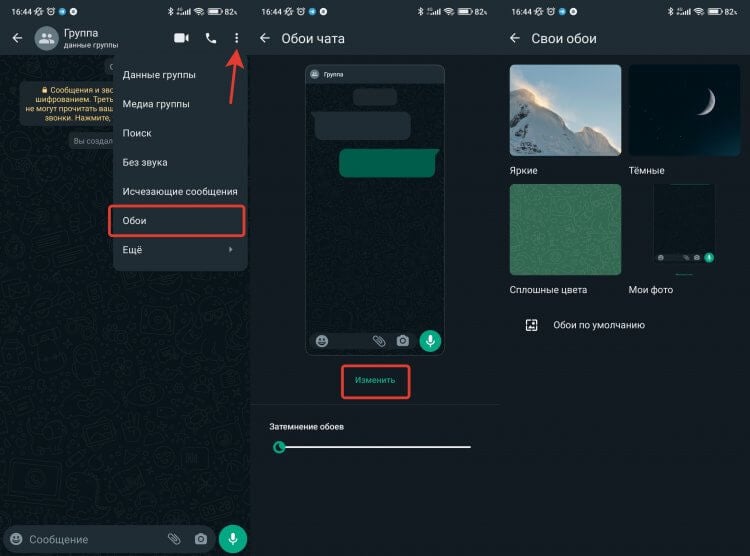Open camera from the message bar

point(201,539)
